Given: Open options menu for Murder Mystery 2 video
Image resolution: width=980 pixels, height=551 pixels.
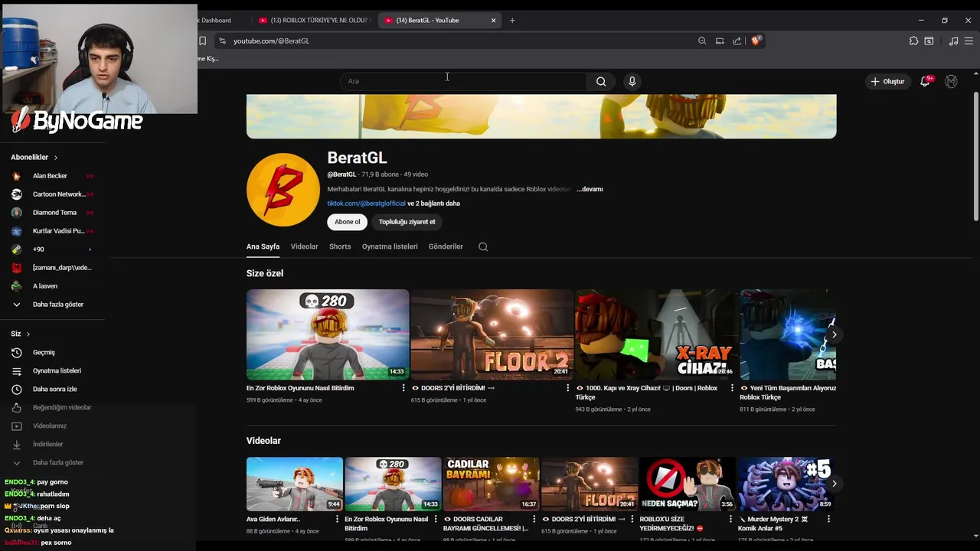Looking at the screenshot, I should pos(828,519).
